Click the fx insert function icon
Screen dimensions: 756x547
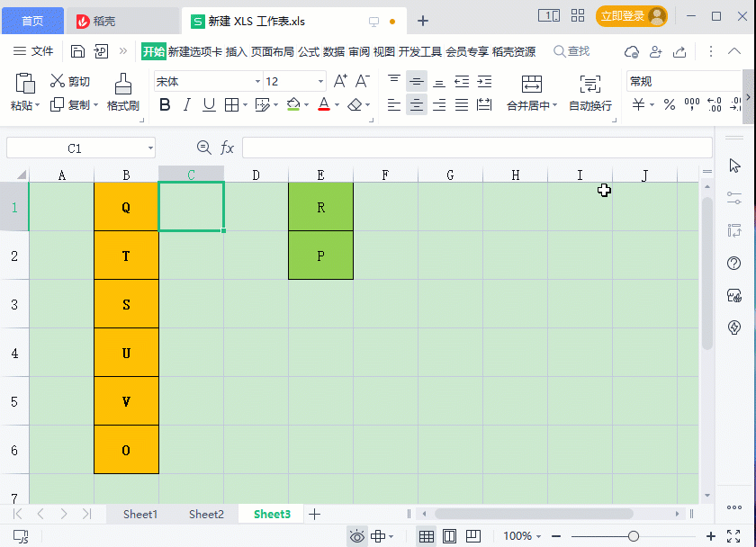click(227, 148)
